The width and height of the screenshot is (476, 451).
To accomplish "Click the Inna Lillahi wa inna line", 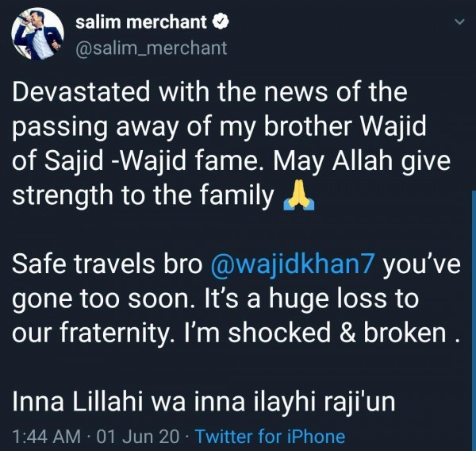I will coord(204,402).
